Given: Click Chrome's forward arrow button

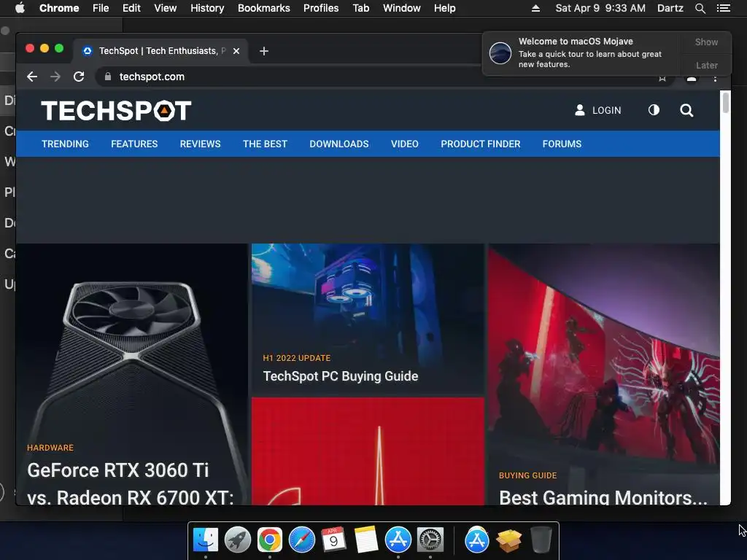Looking at the screenshot, I should (55, 77).
